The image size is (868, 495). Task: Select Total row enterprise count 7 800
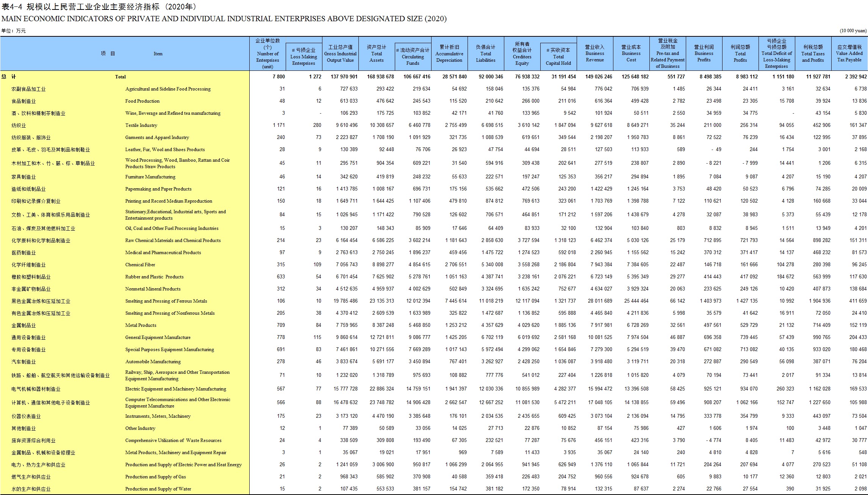[278, 77]
